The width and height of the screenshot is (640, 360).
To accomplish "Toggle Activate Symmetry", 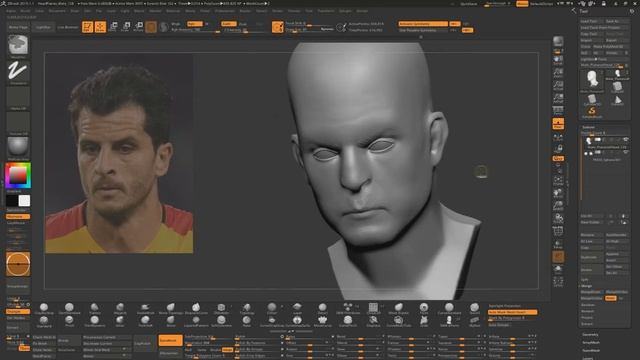I will [423, 24].
